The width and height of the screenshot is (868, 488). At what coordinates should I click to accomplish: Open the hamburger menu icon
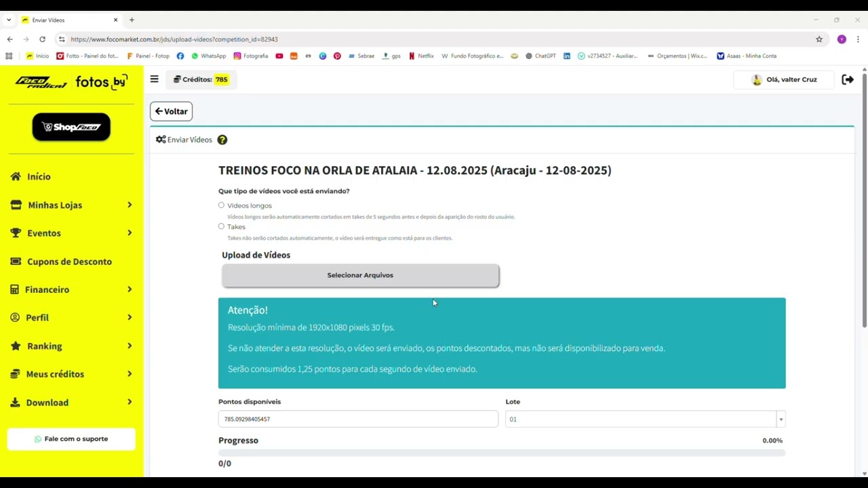(x=154, y=79)
